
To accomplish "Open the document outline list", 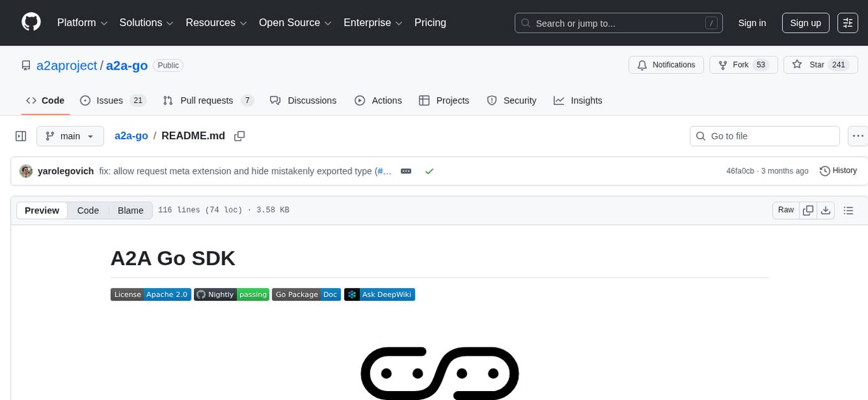I will pyautogui.click(x=848, y=210).
